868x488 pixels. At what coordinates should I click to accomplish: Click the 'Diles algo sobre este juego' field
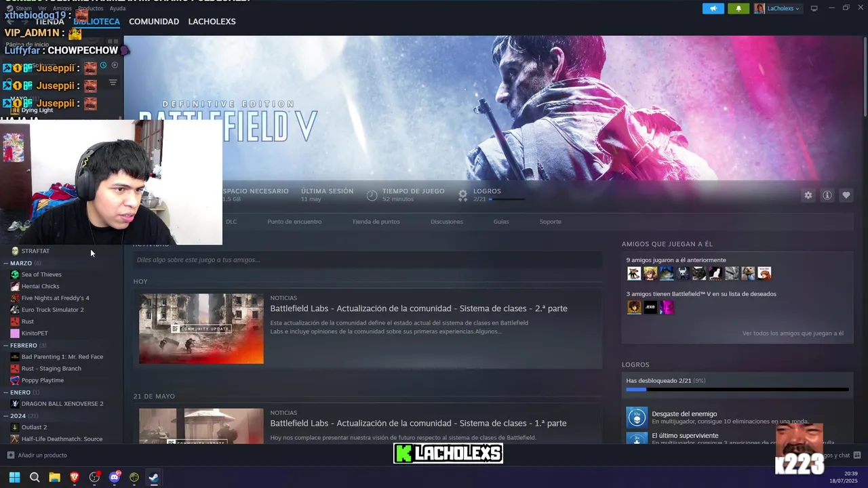tap(368, 260)
